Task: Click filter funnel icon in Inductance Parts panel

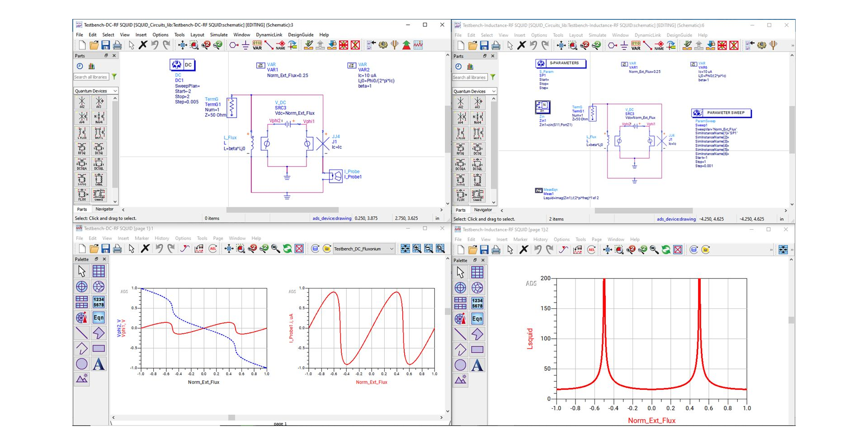Action: [493, 77]
